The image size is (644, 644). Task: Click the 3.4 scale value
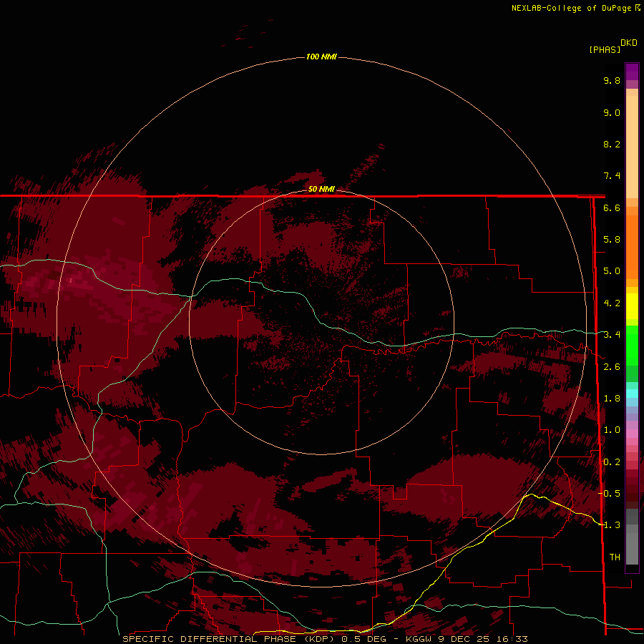[612, 335]
